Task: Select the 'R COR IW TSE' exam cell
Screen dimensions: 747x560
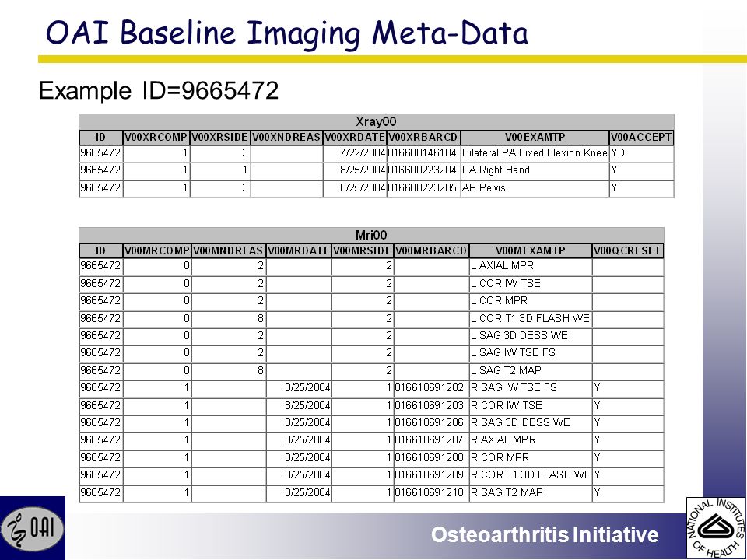Action: point(531,406)
